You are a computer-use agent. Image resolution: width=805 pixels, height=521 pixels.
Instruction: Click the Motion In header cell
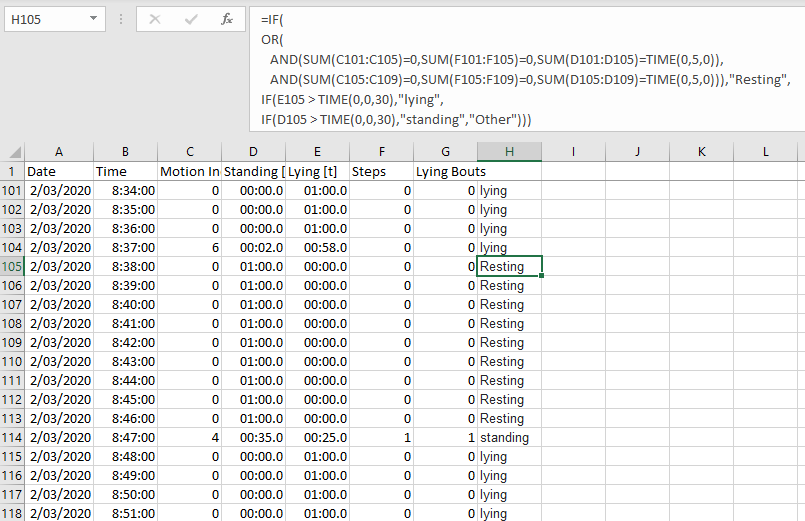[189, 171]
